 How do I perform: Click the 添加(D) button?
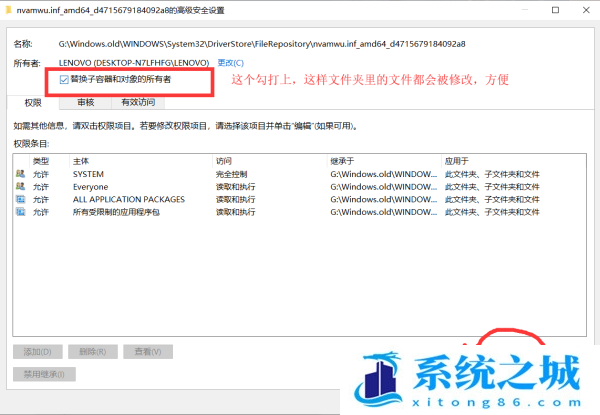click(37, 352)
